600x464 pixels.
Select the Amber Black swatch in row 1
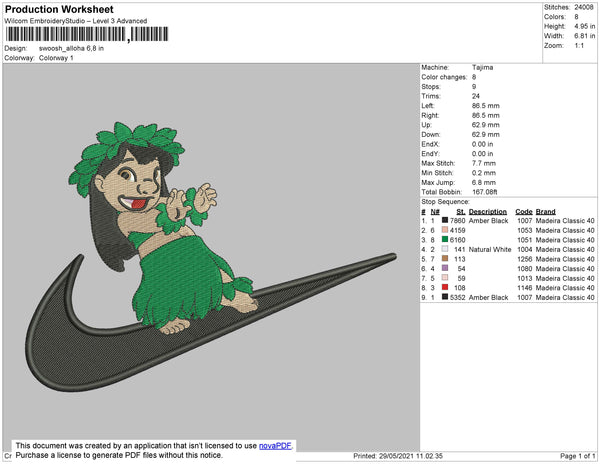(x=445, y=220)
